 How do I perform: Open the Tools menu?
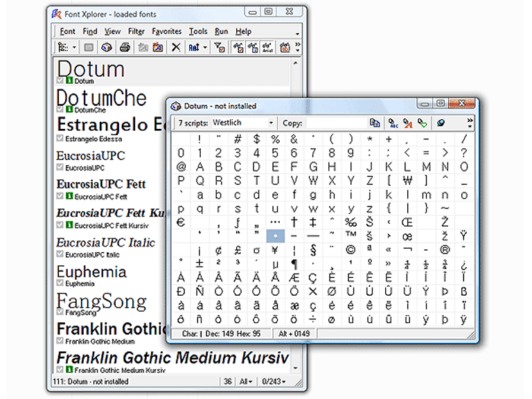[x=198, y=31]
